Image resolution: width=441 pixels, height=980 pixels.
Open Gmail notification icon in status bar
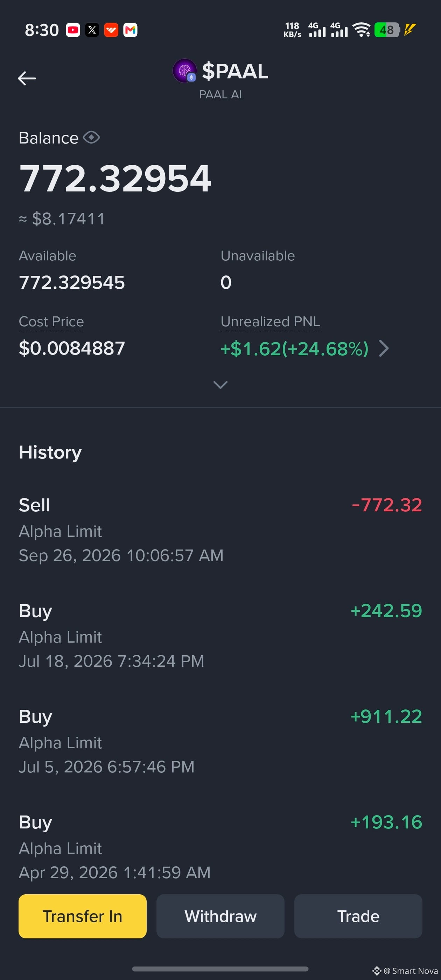(130, 30)
